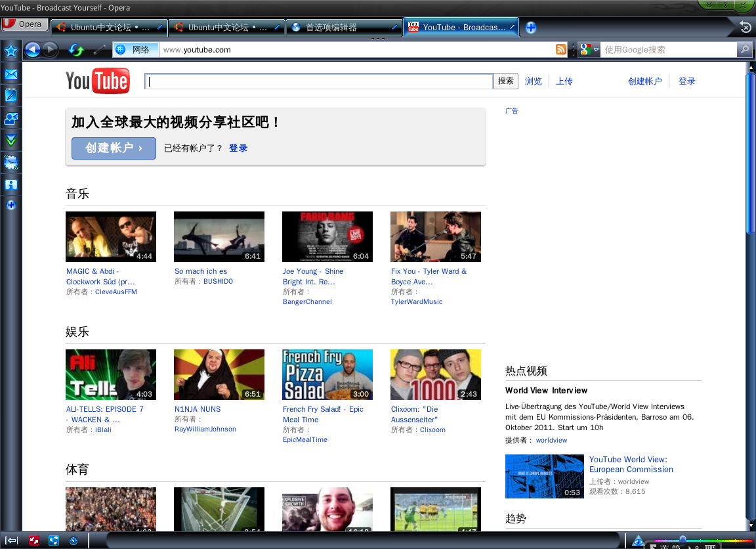Click the blue eye view icon in status bar
Screen dimensions: 756x549
637,541
